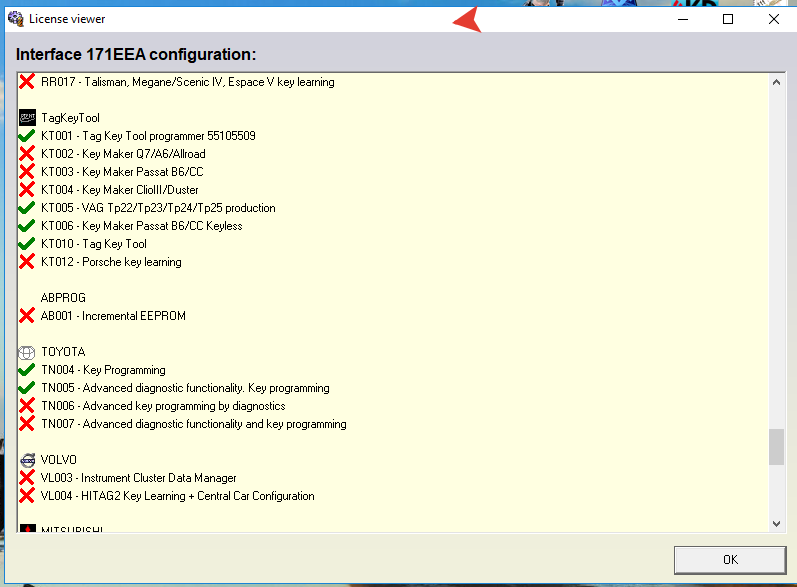The width and height of the screenshot is (797, 587).
Task: Click green check beside TN004 Key Programming
Action: point(26,370)
